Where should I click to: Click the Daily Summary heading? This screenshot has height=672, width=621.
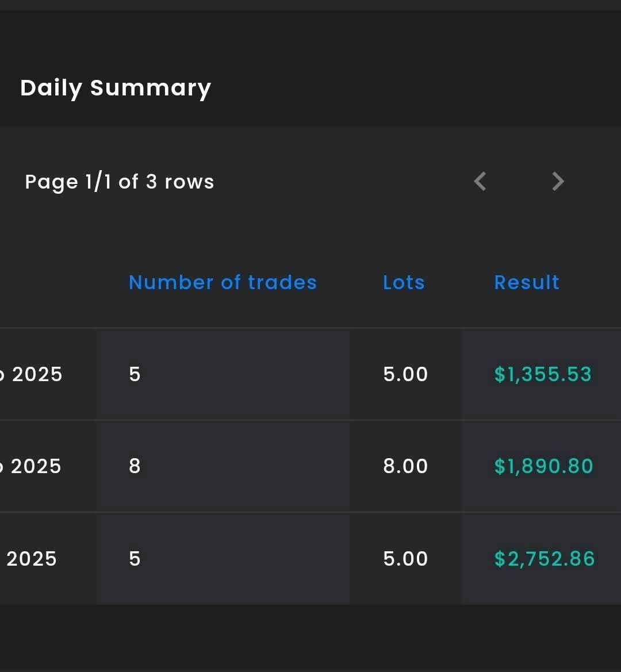point(116,88)
